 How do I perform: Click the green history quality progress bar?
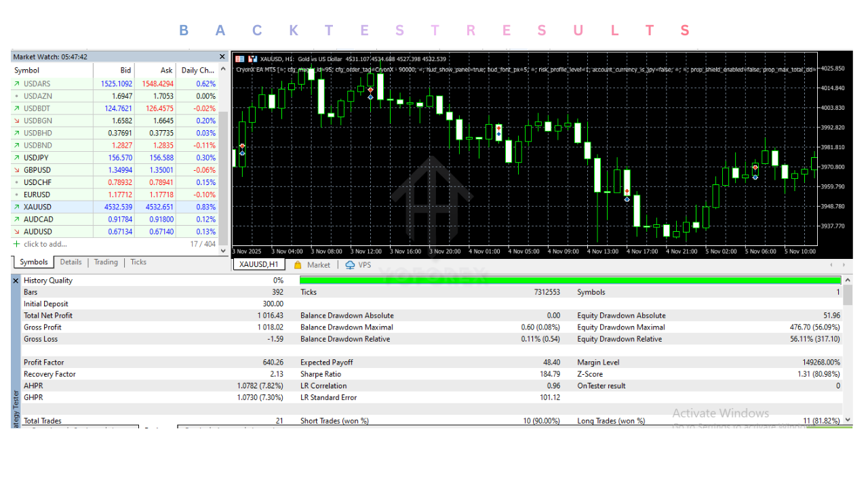coord(570,281)
